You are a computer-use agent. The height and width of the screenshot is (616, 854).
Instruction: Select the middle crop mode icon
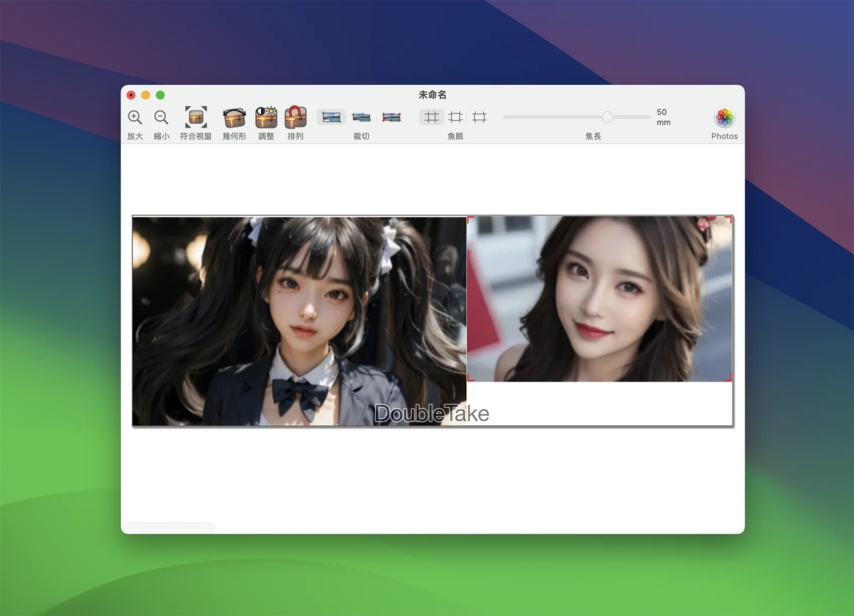click(x=361, y=117)
